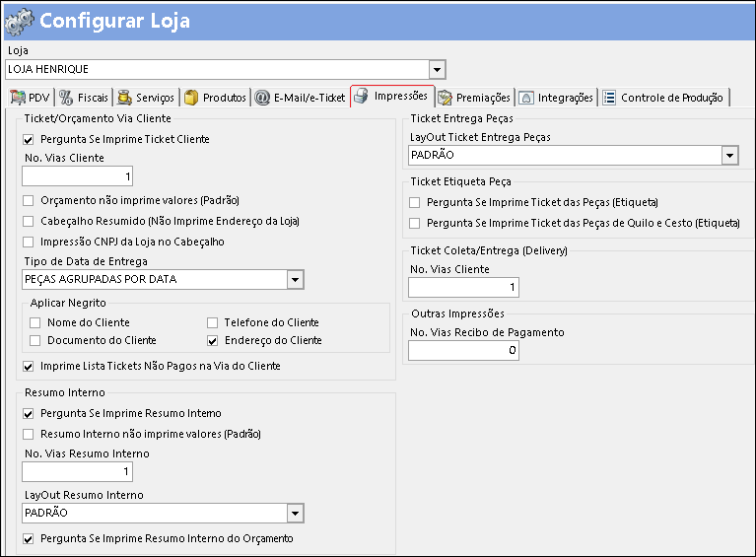Open the Controle de Produção tab
The image size is (756, 557).
point(664,98)
